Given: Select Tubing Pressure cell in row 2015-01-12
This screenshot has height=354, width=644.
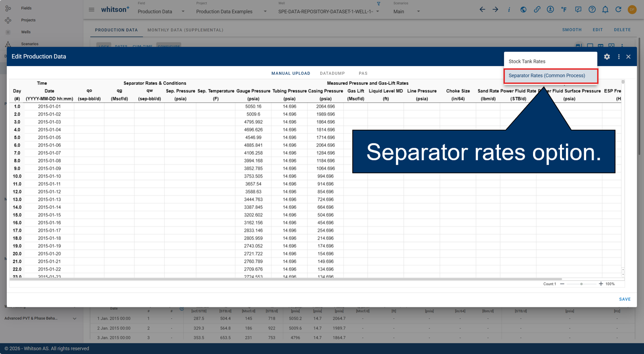Looking at the screenshot, I should 289,192.
